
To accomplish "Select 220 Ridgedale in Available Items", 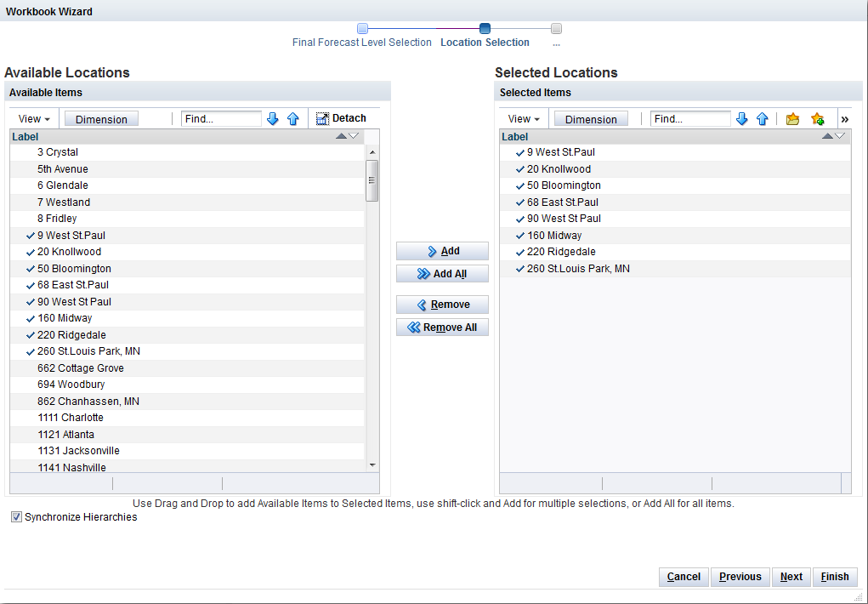I will pyautogui.click(x=187, y=335).
